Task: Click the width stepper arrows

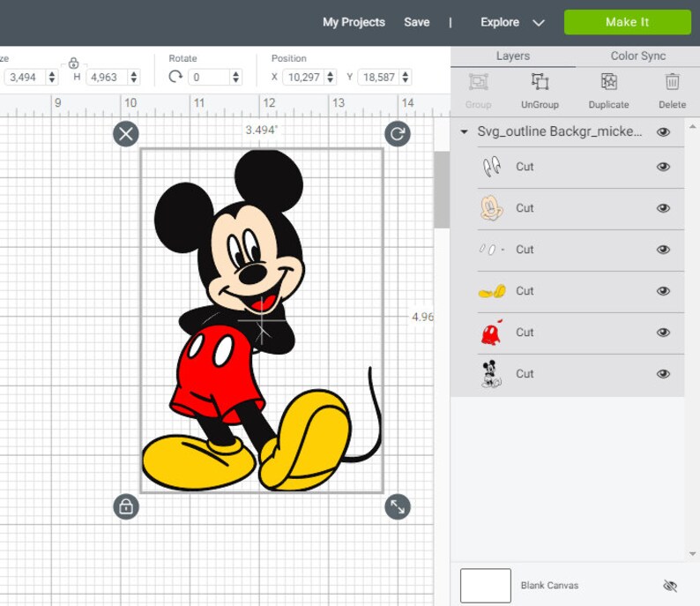Action: pos(52,78)
